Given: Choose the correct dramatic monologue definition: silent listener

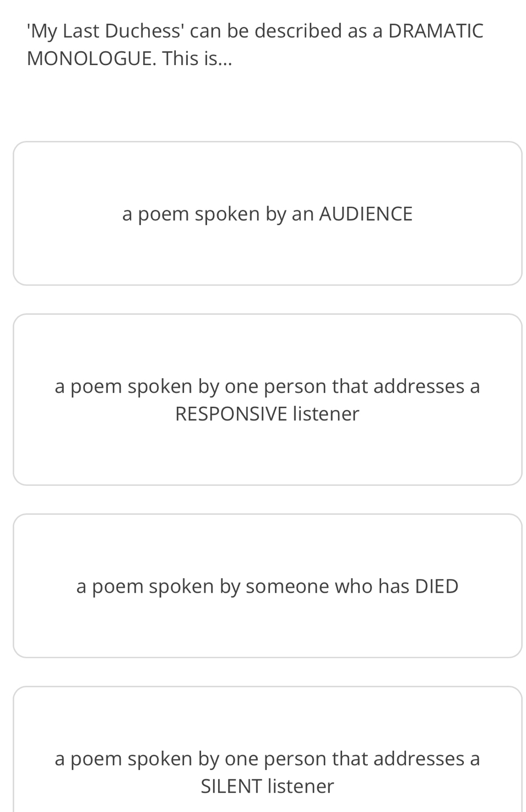Looking at the screenshot, I should point(267,750).
